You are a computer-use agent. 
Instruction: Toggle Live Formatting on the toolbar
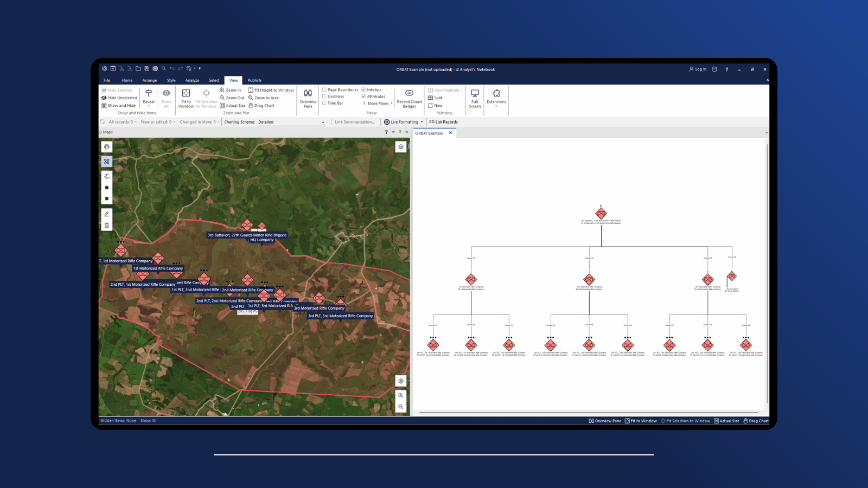tap(401, 122)
